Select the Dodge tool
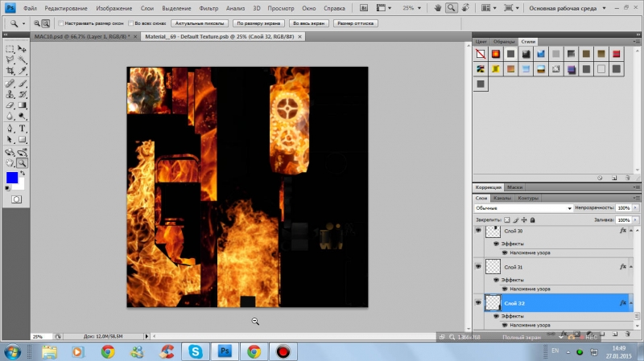The height and width of the screenshot is (361, 644). 23,116
